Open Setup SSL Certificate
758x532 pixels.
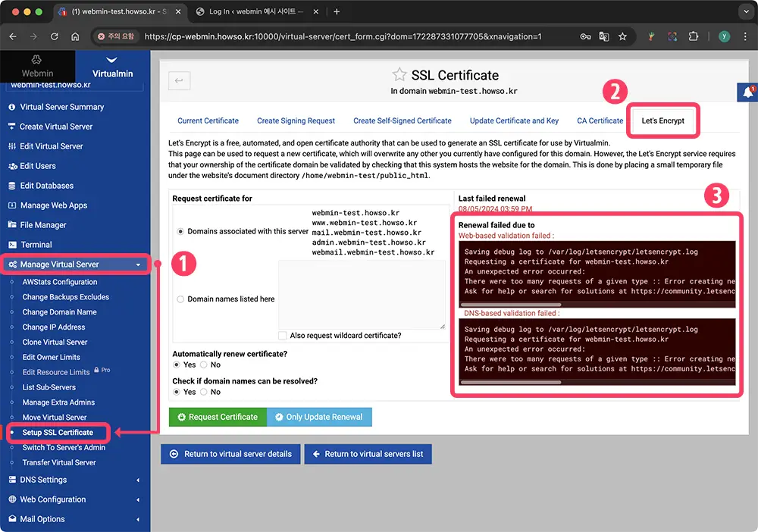tap(58, 433)
